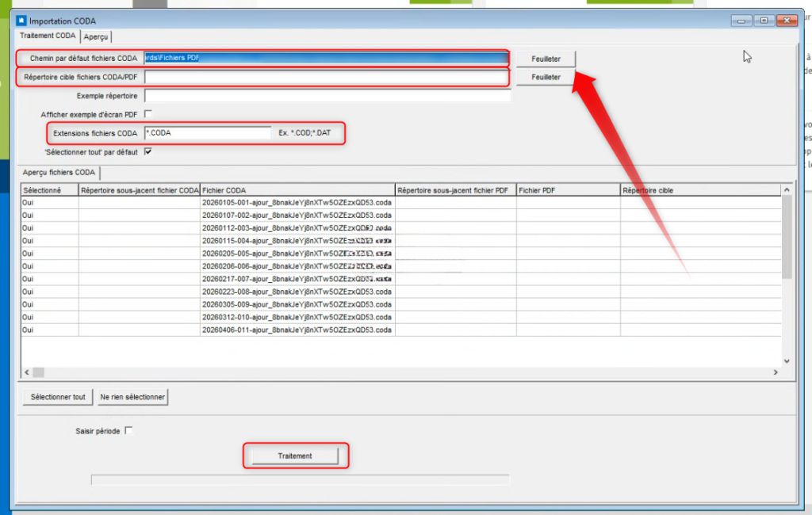Click the Sélectionner tout button
Image resolution: width=812 pixels, height=515 pixels.
coord(57,397)
